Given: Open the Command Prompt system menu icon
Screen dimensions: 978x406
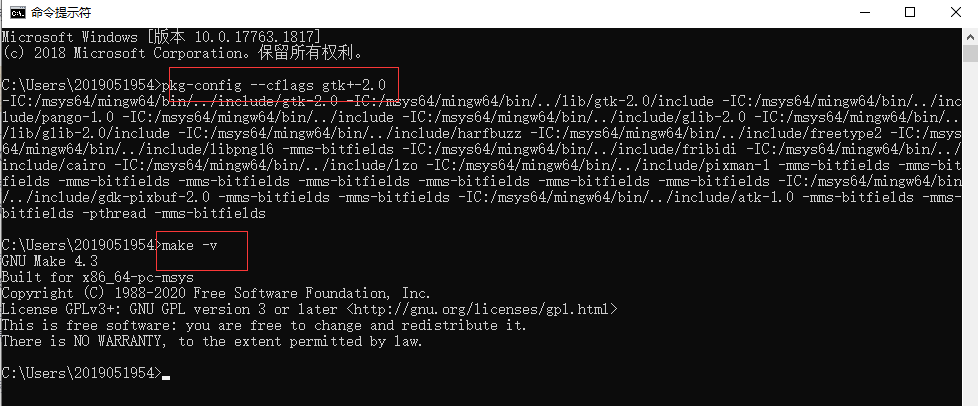Looking at the screenshot, I should tap(17, 12).
